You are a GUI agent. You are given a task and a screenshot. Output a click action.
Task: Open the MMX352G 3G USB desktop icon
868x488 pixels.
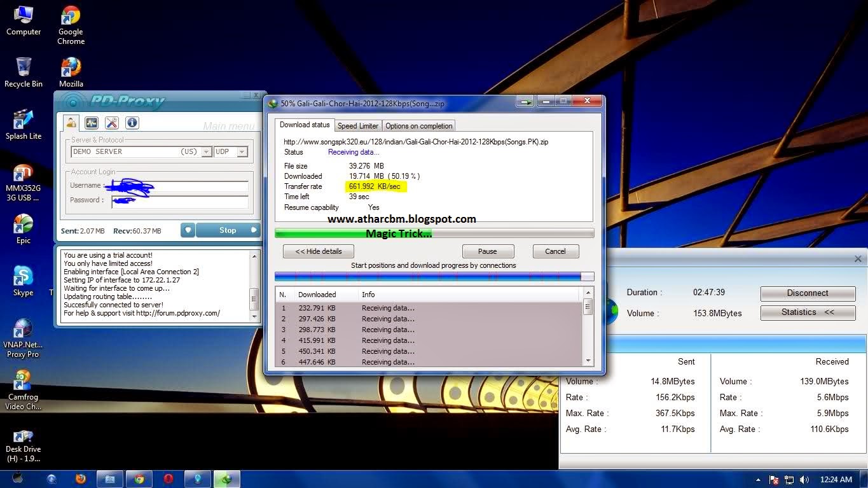click(x=24, y=183)
